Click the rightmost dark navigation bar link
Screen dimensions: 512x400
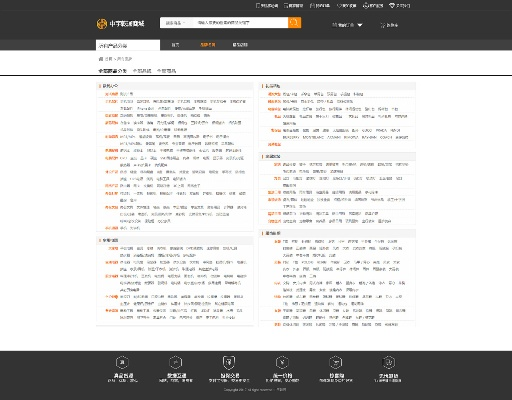[240, 45]
